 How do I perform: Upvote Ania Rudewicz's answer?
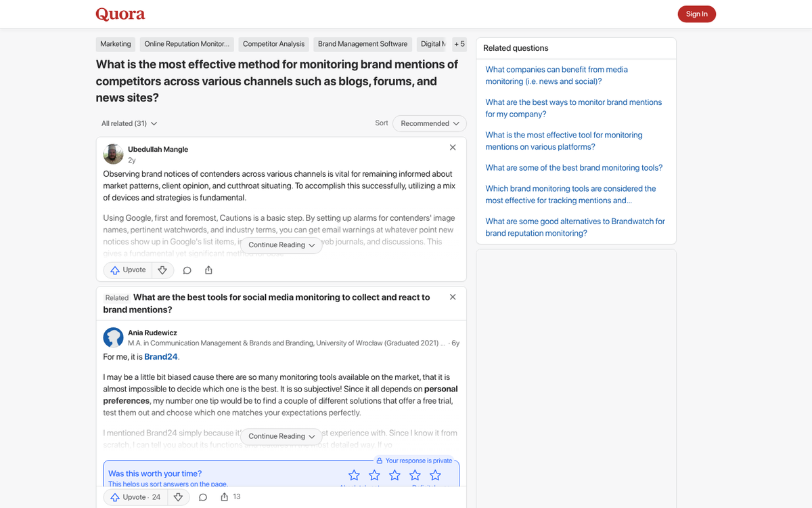pos(130,496)
